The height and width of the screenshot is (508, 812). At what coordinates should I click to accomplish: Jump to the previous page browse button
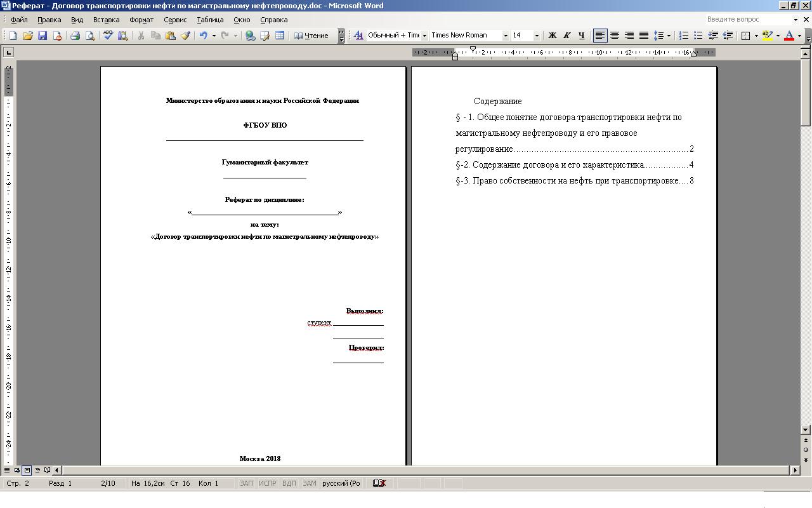point(806,440)
